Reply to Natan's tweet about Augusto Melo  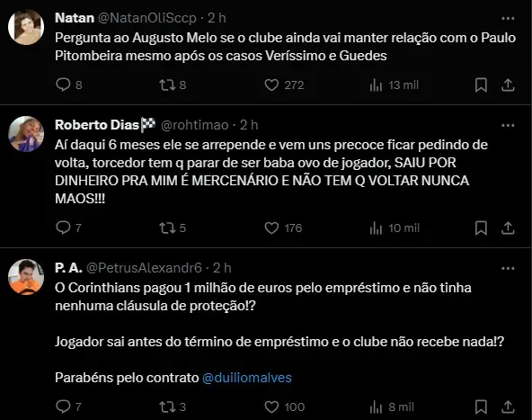click(63, 85)
